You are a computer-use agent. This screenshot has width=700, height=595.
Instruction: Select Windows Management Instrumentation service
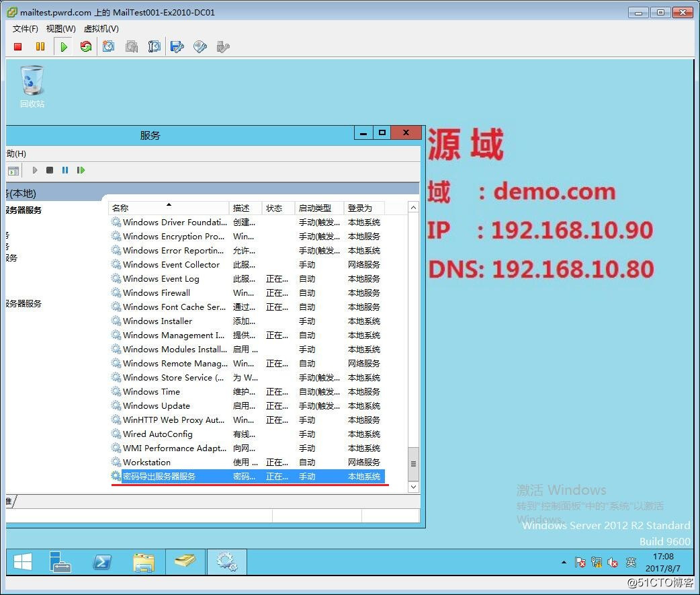(x=247, y=335)
